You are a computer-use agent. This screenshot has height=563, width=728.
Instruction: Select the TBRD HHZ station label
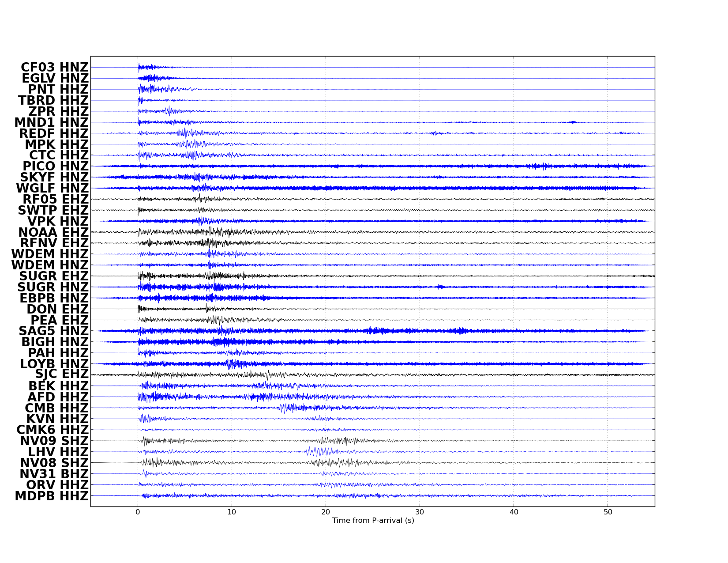[53, 101]
